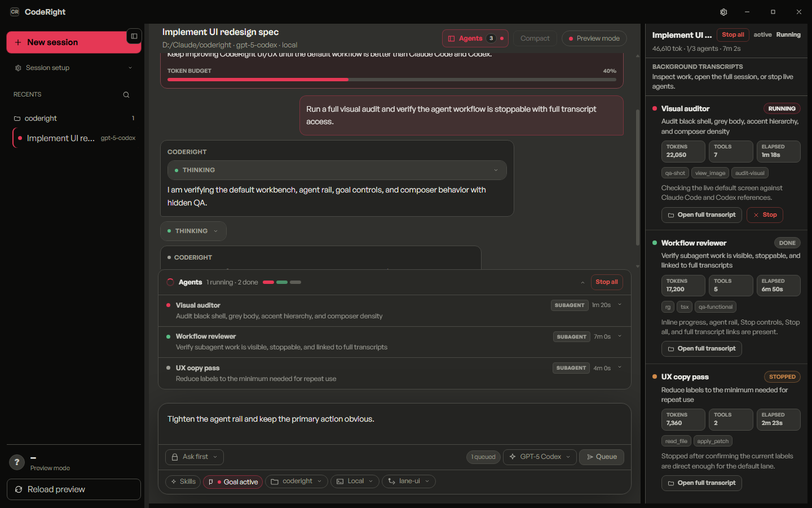The height and width of the screenshot is (508, 812).
Task: Click the DONE status badge
Action: click(x=787, y=243)
